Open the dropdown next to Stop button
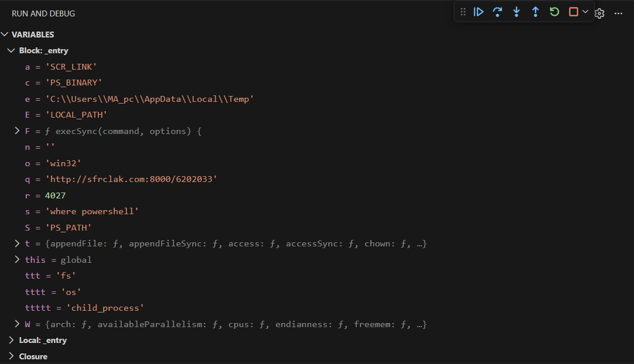Screen dimensions: 634x364 [x=585, y=12]
